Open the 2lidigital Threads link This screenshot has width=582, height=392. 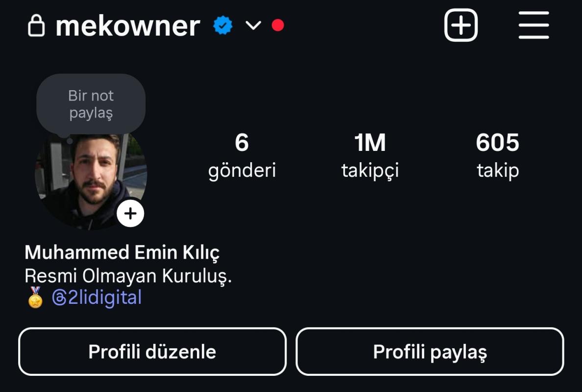point(97,297)
